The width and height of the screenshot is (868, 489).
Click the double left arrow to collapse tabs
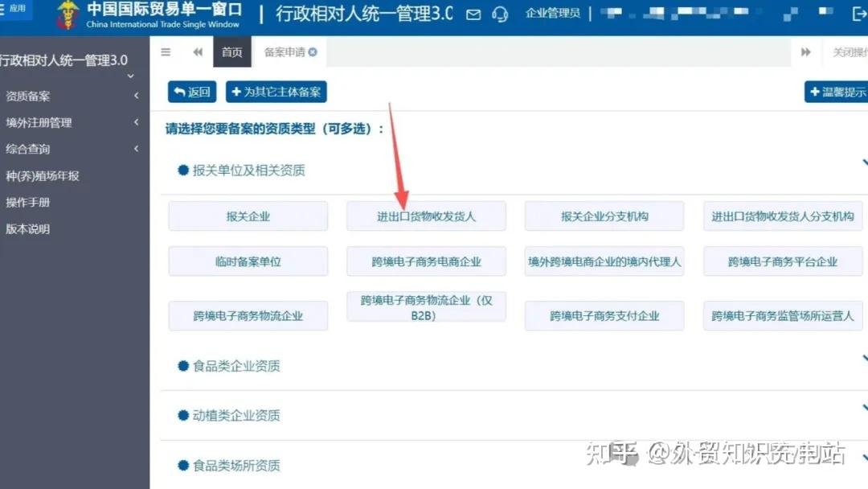198,51
